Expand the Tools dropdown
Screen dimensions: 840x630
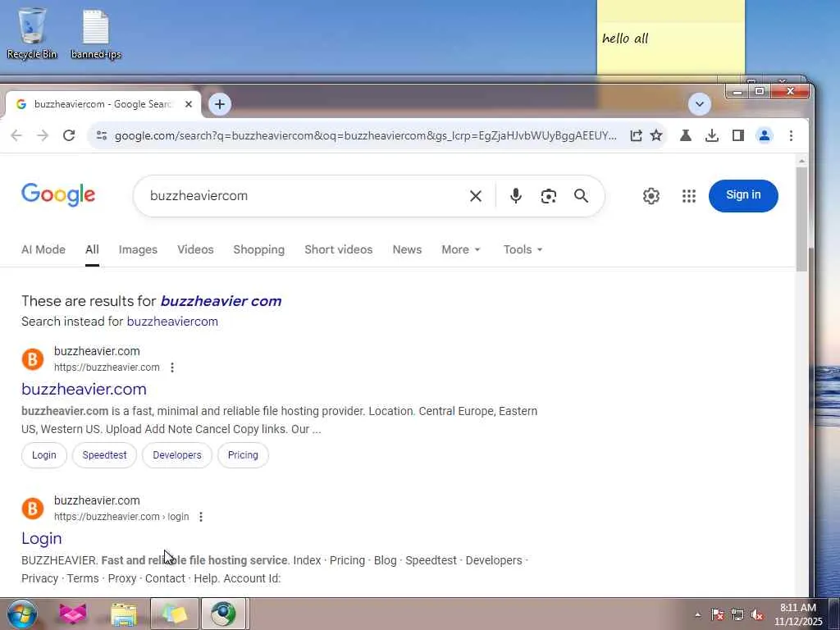(x=523, y=249)
